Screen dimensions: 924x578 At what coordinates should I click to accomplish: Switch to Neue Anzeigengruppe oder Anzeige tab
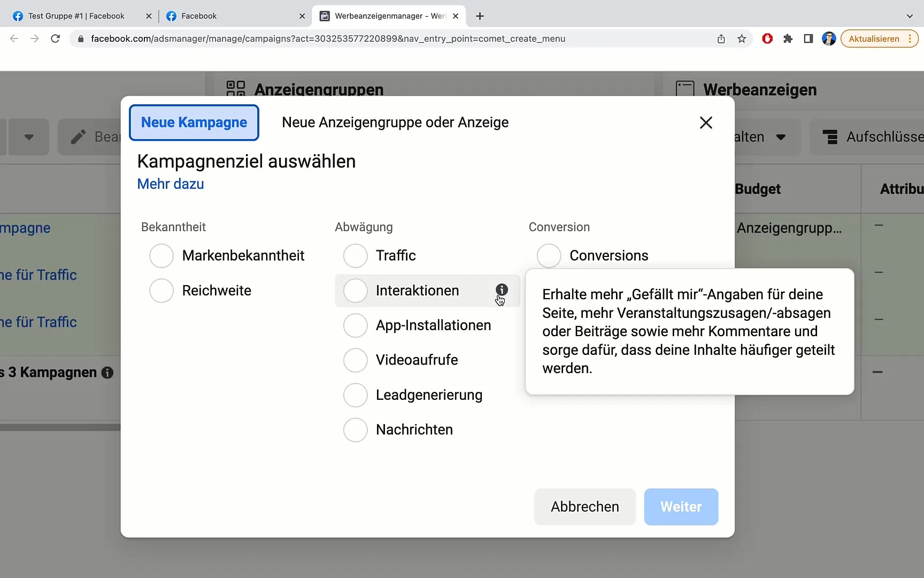395,123
